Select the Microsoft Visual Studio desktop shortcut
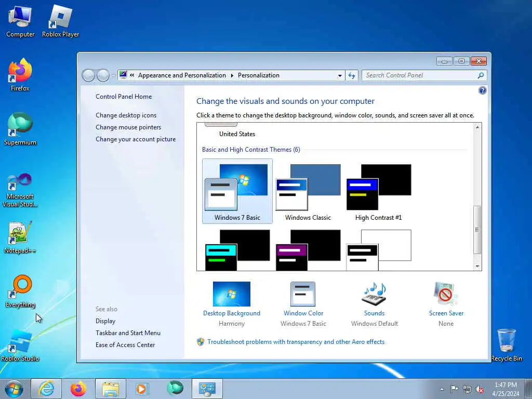 tap(20, 190)
